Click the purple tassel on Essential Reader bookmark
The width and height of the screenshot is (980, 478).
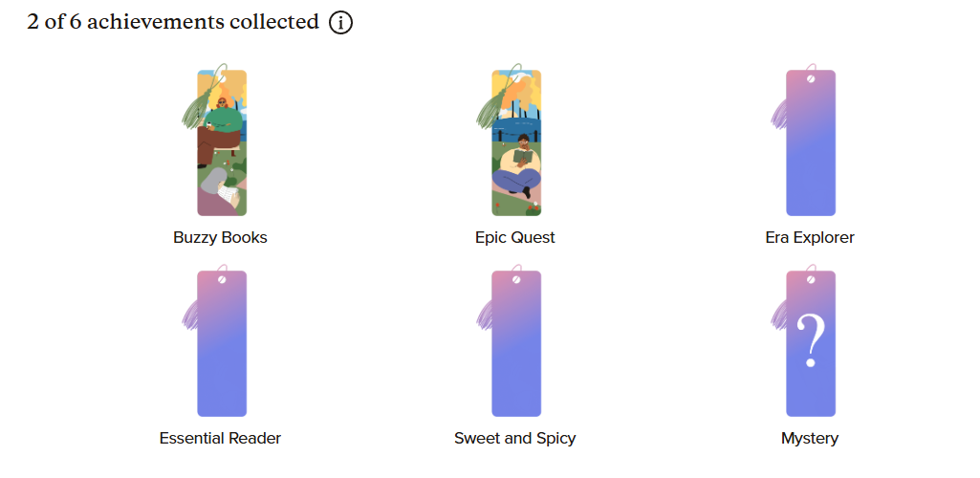coord(190,315)
